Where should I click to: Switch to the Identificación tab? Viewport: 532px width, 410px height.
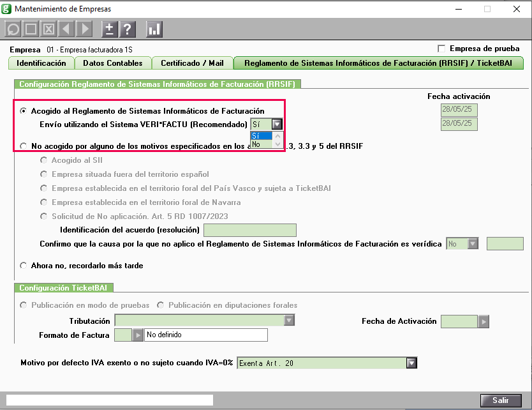[41, 63]
